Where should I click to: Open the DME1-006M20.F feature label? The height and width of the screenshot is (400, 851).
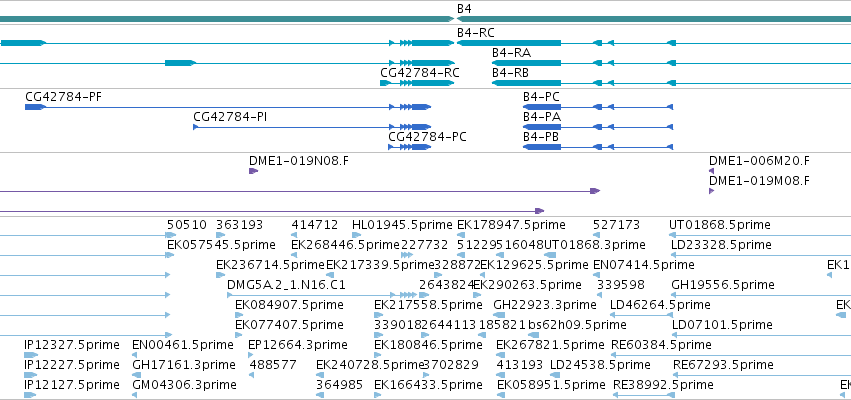coord(759,161)
